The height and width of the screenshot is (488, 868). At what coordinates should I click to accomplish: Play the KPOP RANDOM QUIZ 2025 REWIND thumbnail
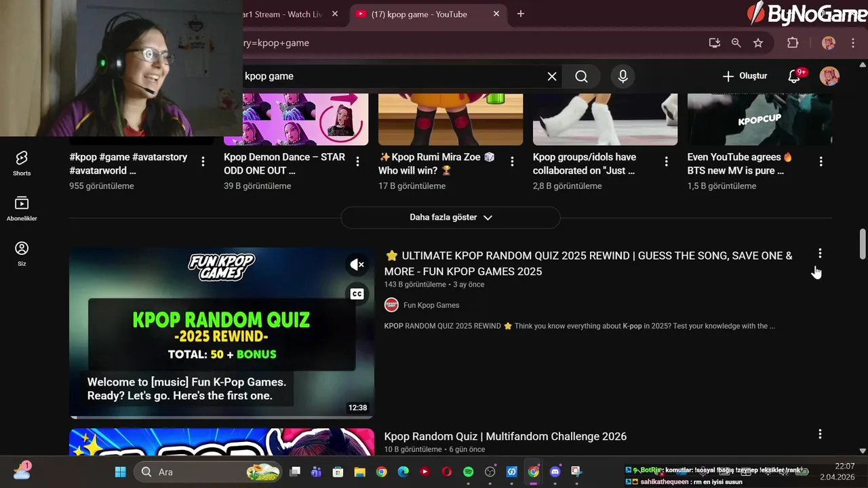(222, 332)
